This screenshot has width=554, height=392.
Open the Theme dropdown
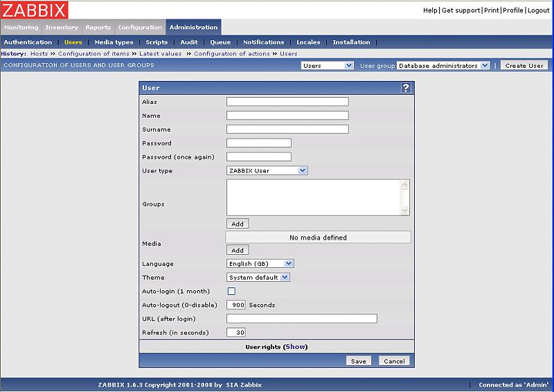(x=258, y=278)
